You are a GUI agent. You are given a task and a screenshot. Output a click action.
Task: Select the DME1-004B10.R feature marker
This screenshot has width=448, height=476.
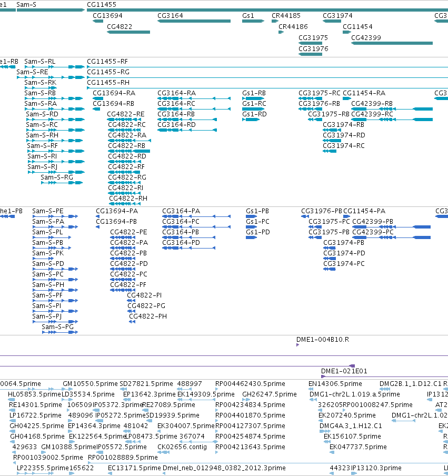click(298, 345)
